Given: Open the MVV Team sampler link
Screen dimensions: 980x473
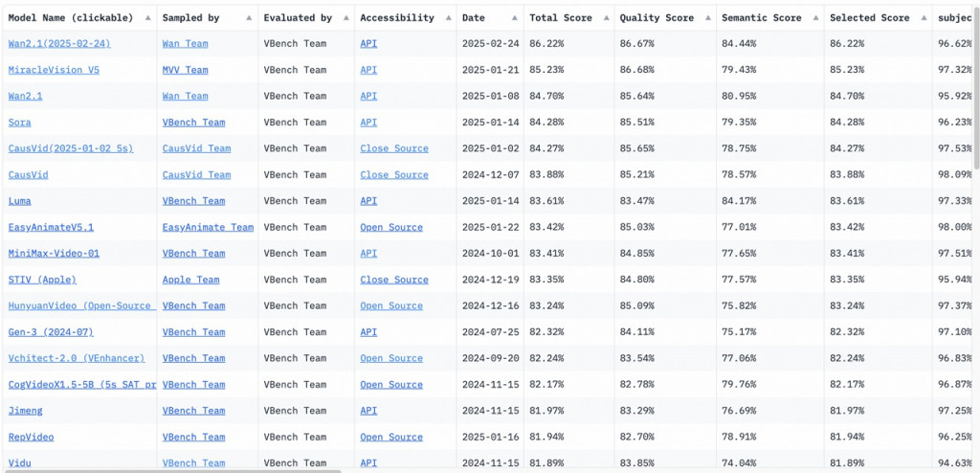Looking at the screenshot, I should (x=185, y=70).
